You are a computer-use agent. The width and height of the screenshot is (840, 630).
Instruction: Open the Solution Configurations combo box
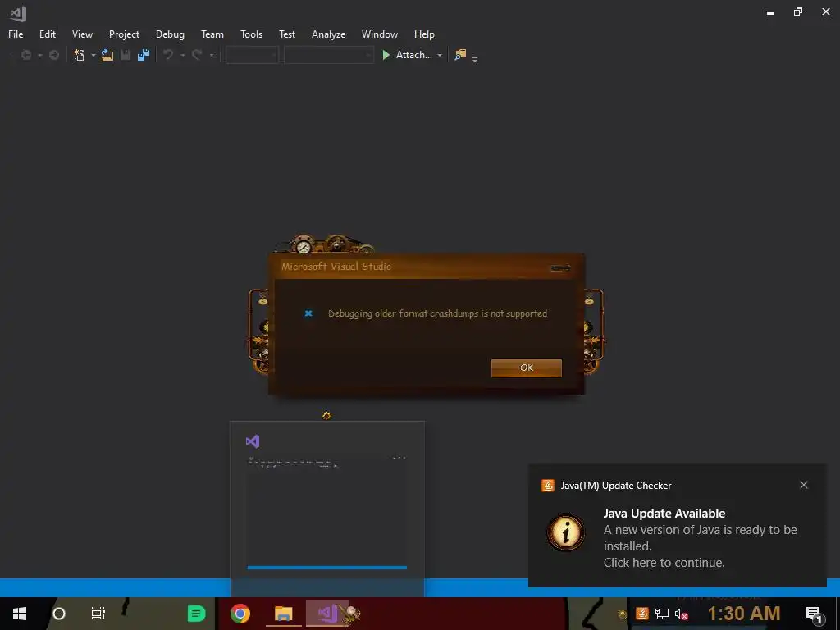click(252, 55)
